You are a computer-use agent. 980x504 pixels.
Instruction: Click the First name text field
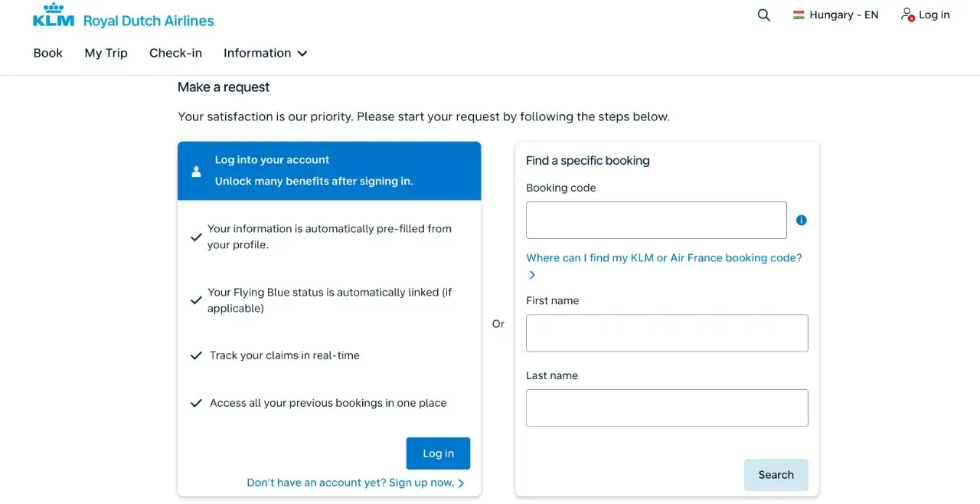[667, 333]
